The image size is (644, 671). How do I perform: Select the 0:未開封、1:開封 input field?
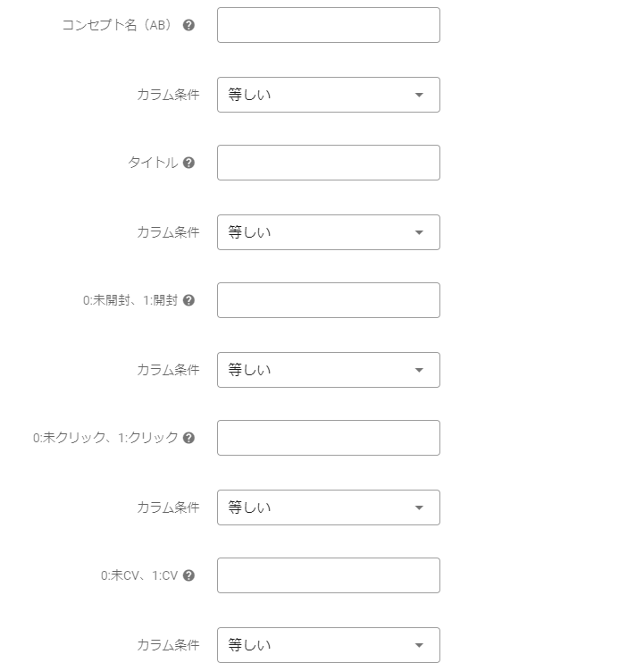(x=328, y=300)
